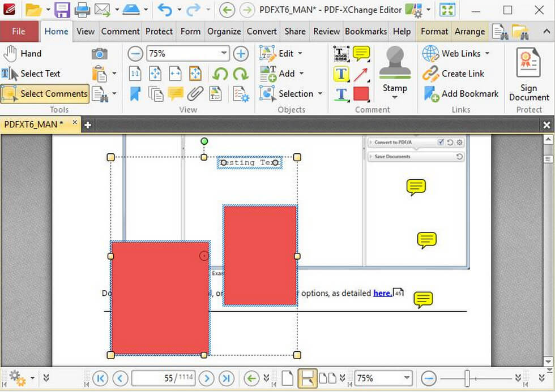Toggle two-page layout view
This screenshot has height=392, width=555.
pyautogui.click(x=327, y=378)
